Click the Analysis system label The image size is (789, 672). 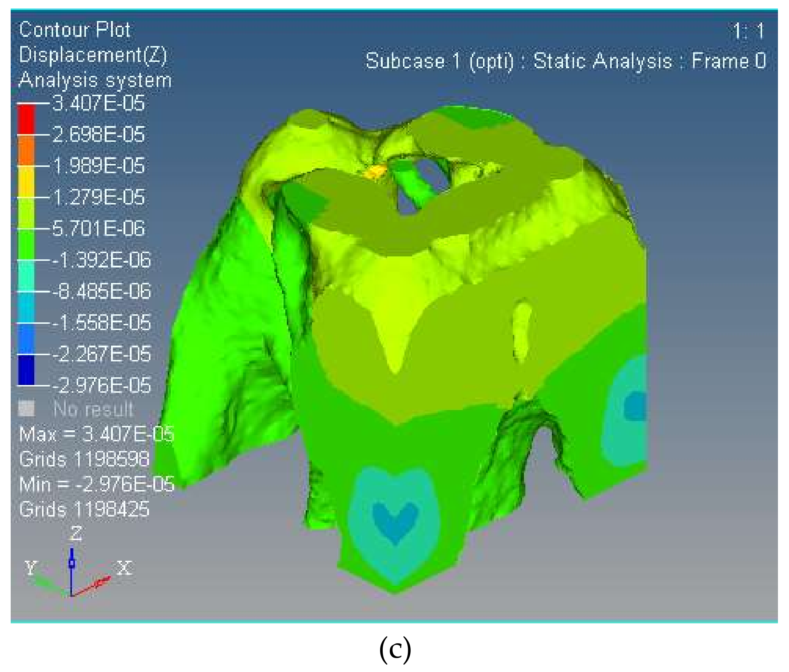click(95, 80)
